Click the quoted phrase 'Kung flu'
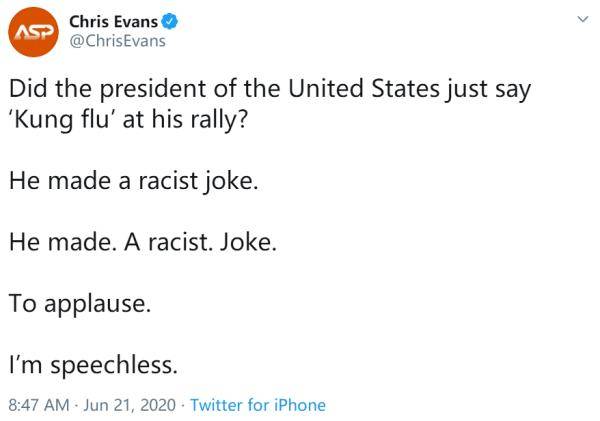Screen dimensions: 600x421 [62, 124]
